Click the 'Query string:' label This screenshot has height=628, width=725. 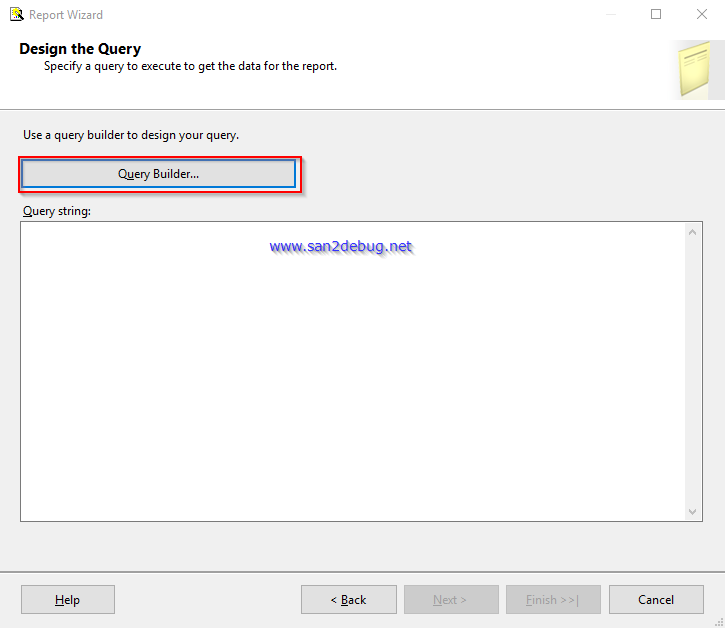[57, 211]
